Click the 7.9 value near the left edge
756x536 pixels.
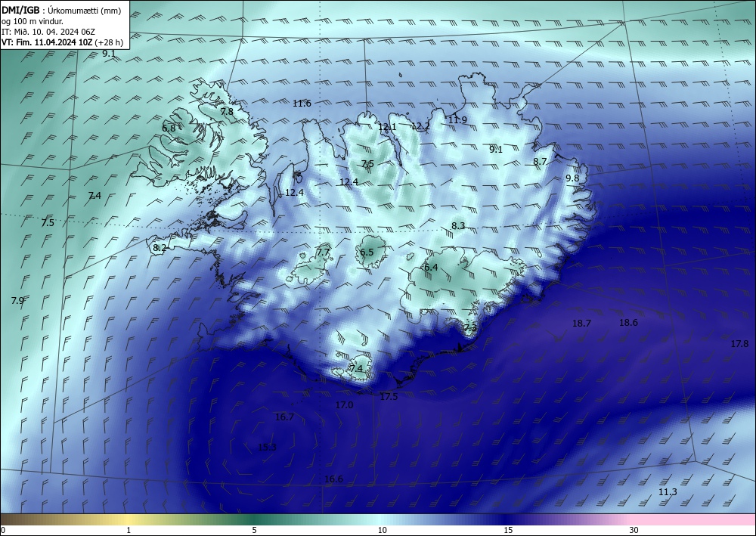click(x=17, y=301)
